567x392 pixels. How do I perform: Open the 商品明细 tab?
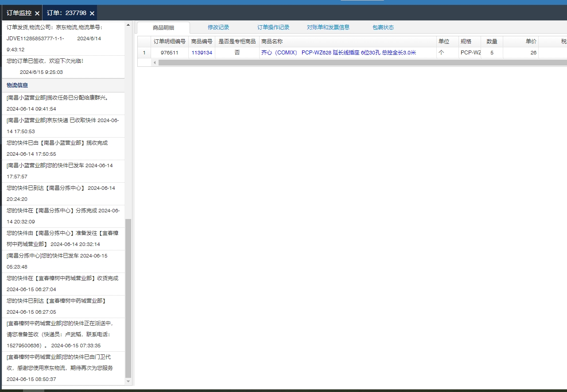163,27
